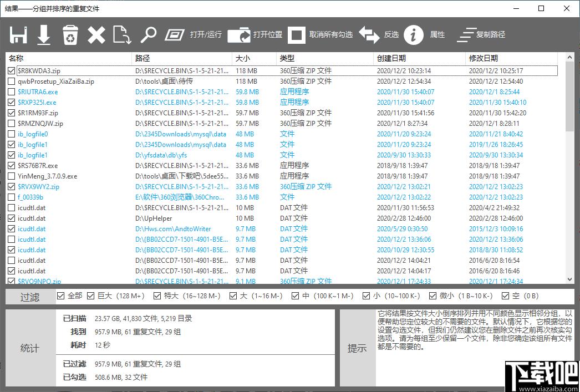Check the YinMeng_3.7.0.9.exe checkbox
Image resolution: width=580 pixels, height=392 pixels.
12,176
